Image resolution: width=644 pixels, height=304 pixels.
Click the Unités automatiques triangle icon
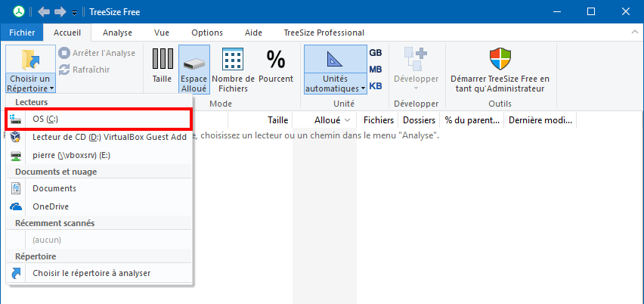click(335, 59)
